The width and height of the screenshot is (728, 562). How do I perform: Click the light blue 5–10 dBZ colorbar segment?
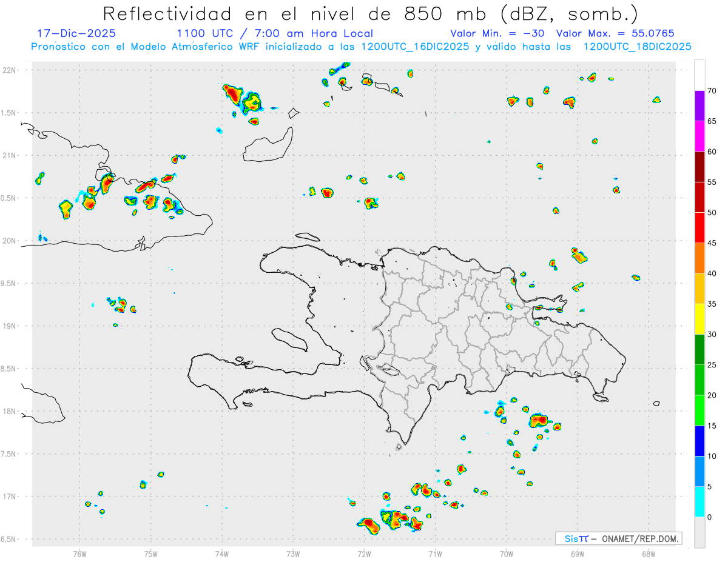(x=699, y=471)
